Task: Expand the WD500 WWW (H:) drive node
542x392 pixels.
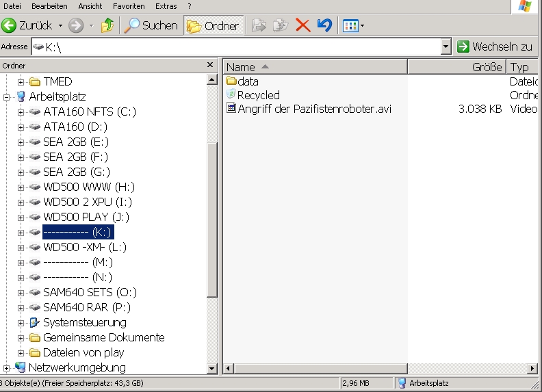Action: [x=21, y=187]
